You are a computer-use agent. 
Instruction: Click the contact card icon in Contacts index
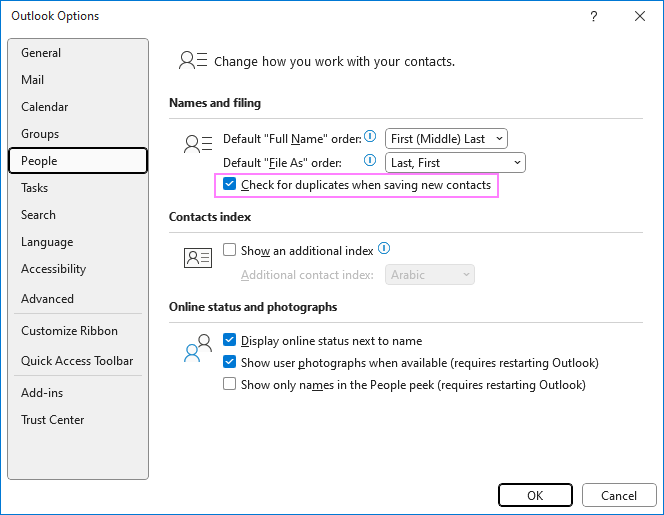[198, 258]
